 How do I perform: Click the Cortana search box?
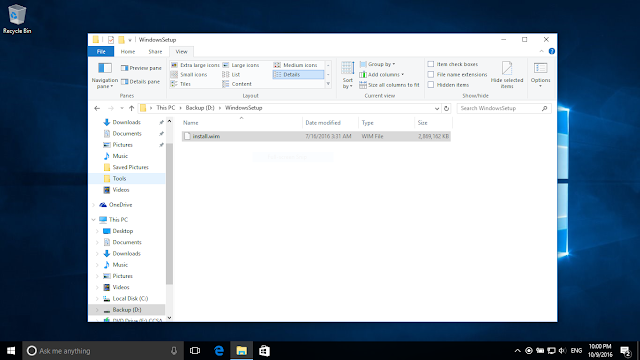103,351
